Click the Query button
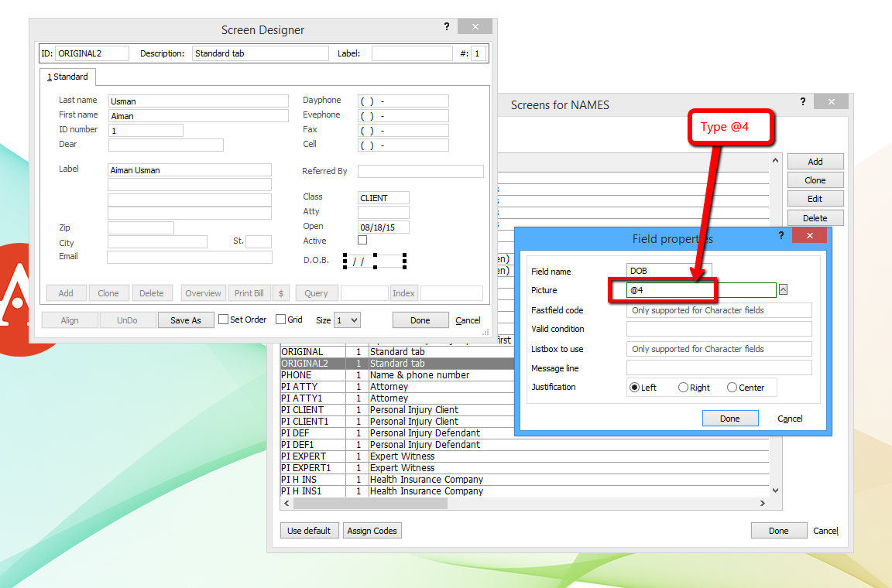 316,293
